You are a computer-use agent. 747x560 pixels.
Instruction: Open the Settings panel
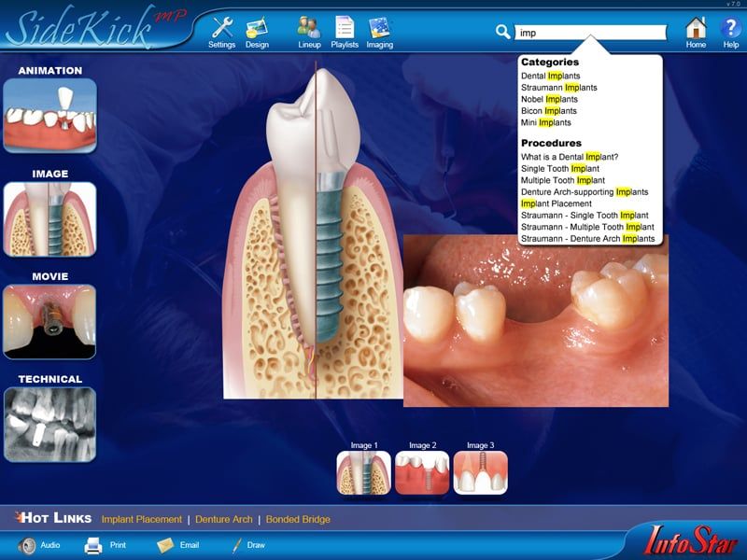[220, 27]
